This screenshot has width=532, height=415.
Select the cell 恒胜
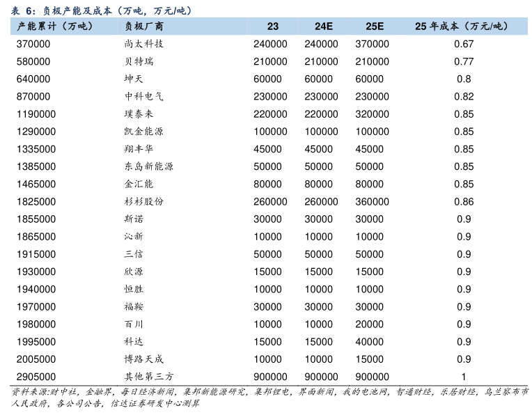pyautogui.click(x=134, y=289)
